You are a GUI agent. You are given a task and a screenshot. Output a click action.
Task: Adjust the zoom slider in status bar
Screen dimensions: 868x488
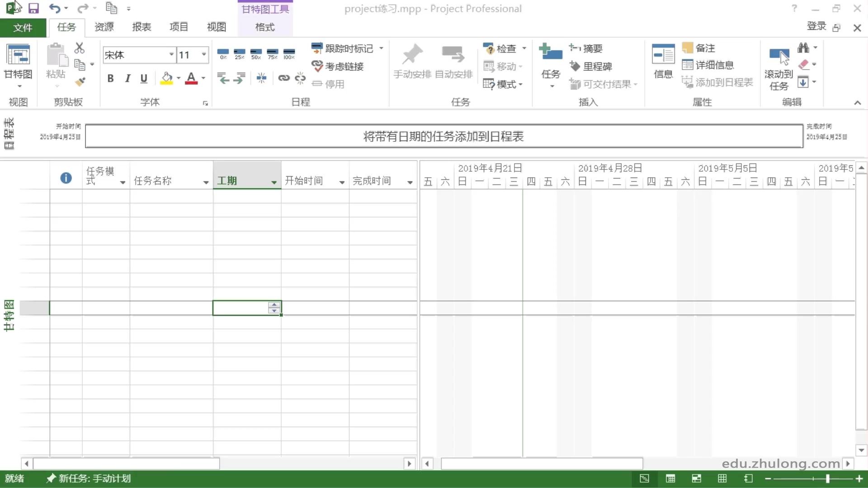[x=827, y=479]
